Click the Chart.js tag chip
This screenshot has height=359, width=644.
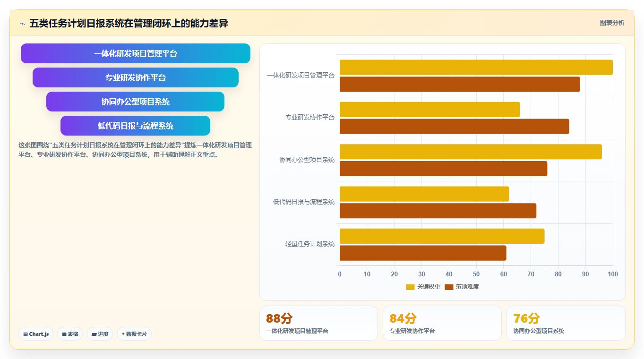[x=36, y=334]
